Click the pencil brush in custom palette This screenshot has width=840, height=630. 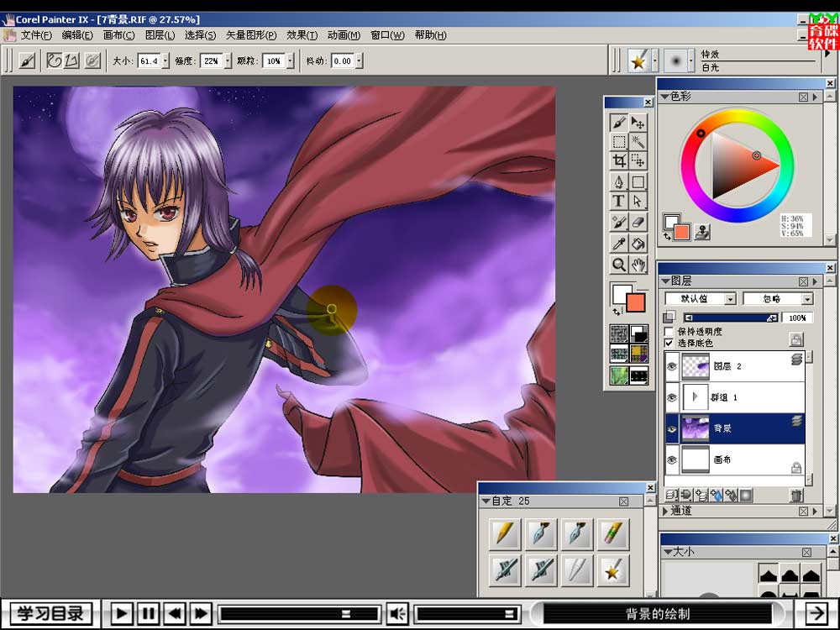(505, 533)
